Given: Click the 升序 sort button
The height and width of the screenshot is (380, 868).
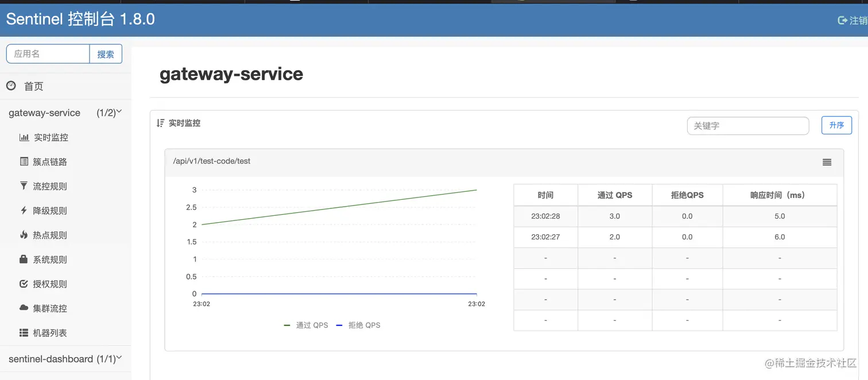Looking at the screenshot, I should pyautogui.click(x=836, y=125).
